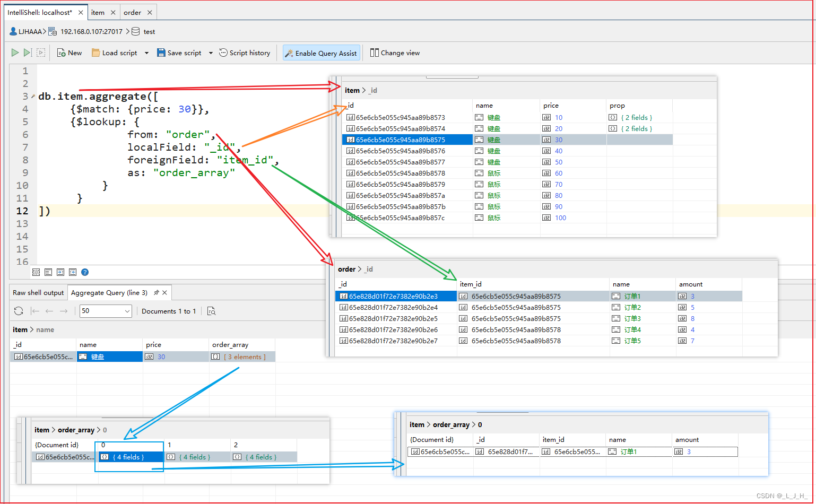Pin the Aggregate Query result tab

point(157,292)
